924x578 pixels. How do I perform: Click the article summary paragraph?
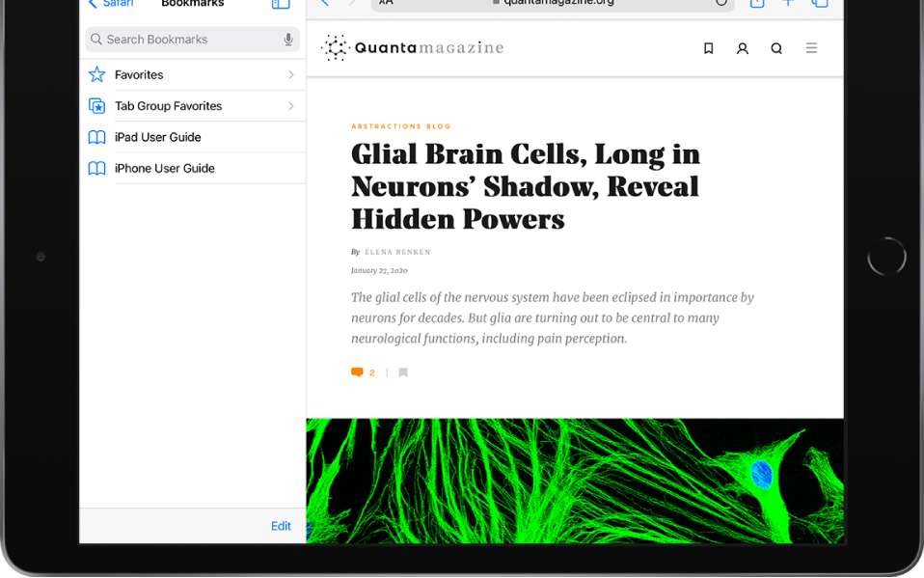552,317
